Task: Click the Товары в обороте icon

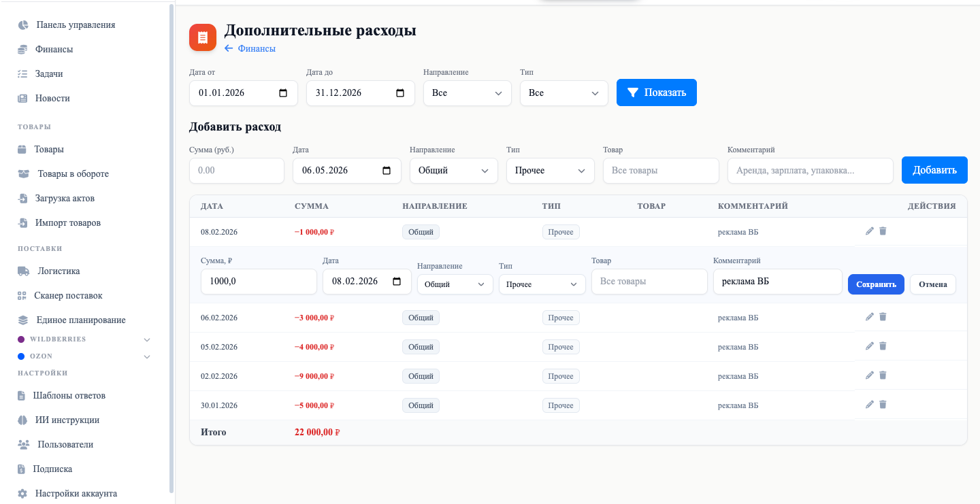Action: coord(24,174)
